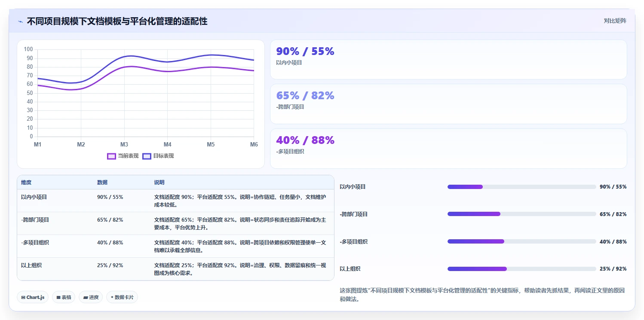Click the -多项目组织 label under 40% card
Viewport: 644px width, 320px height.
coord(290,152)
